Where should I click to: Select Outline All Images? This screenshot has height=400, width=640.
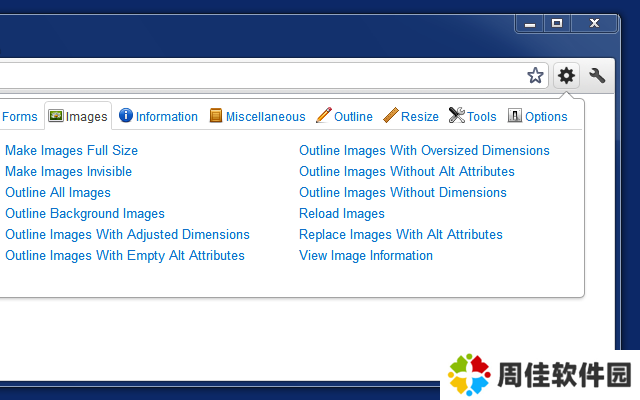(x=58, y=193)
